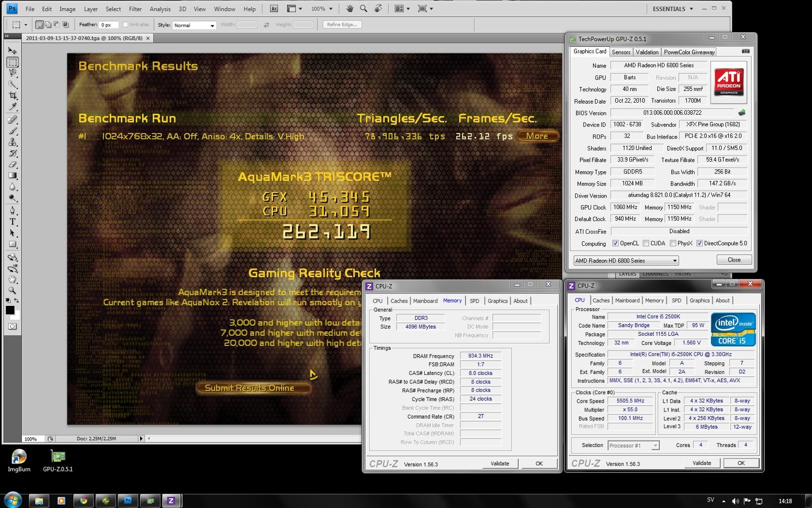The width and height of the screenshot is (812, 508).
Task: Switch to Caches tab in CPU-Z Memory window
Action: [399, 301]
